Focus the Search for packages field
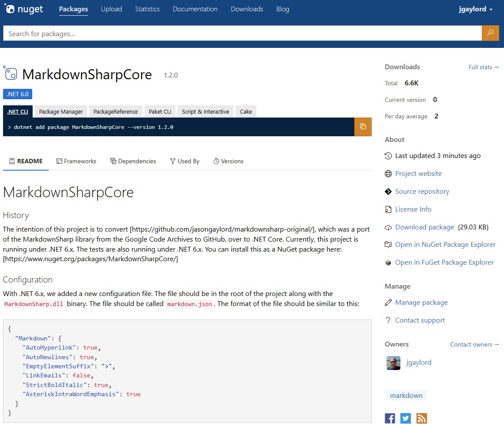The image size is (504, 424). coord(242,33)
